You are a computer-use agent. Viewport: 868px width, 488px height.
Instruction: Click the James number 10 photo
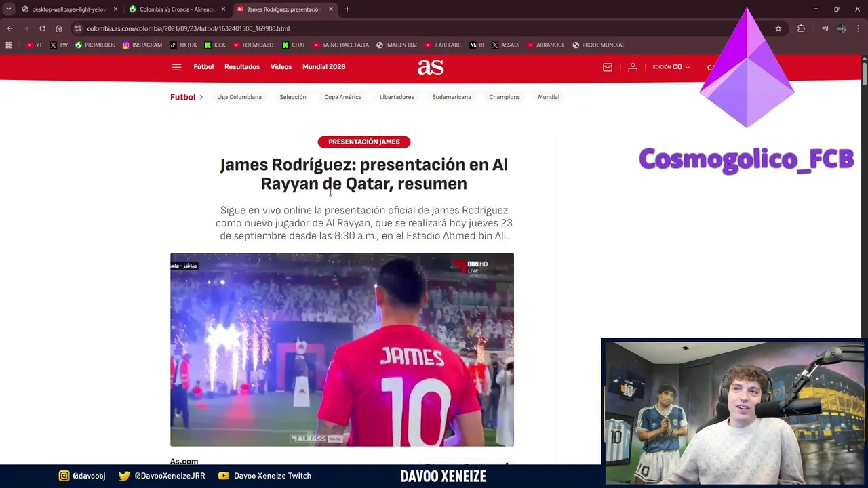[342, 350]
